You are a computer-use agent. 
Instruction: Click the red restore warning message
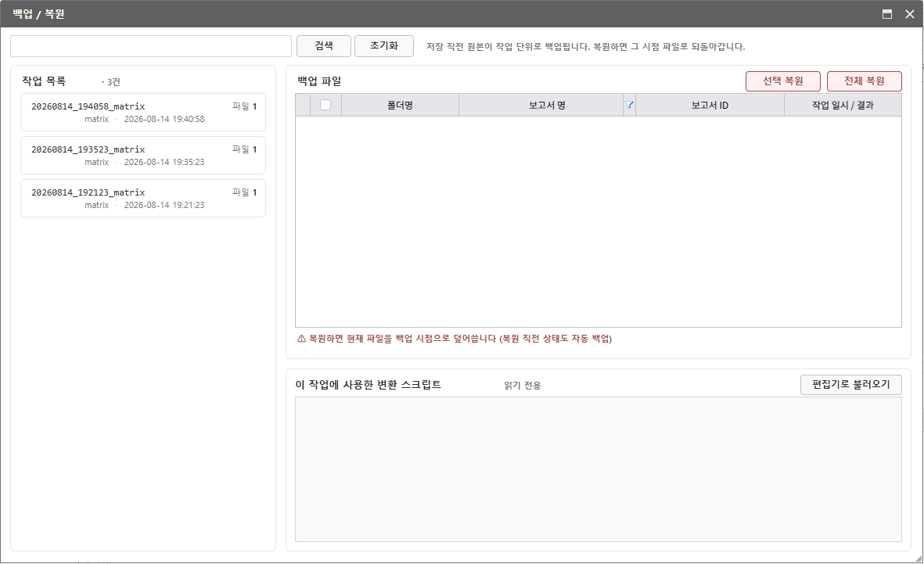455,339
